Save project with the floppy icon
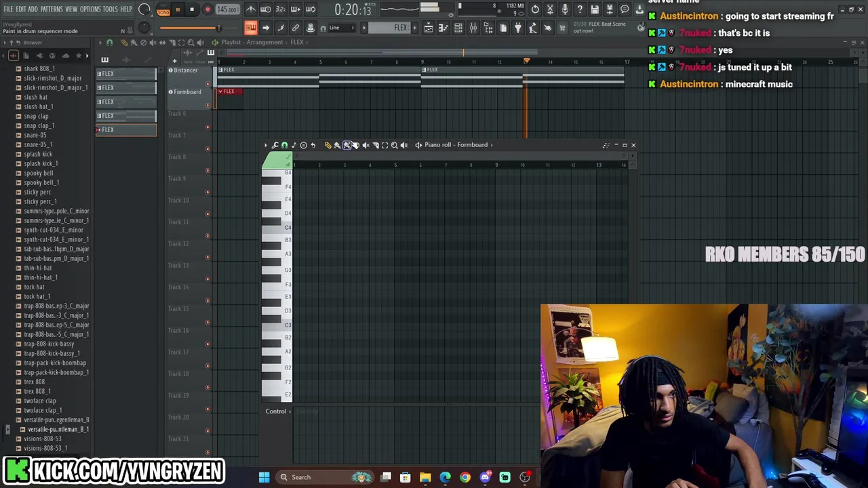This screenshot has height=488, width=868. click(x=595, y=9)
